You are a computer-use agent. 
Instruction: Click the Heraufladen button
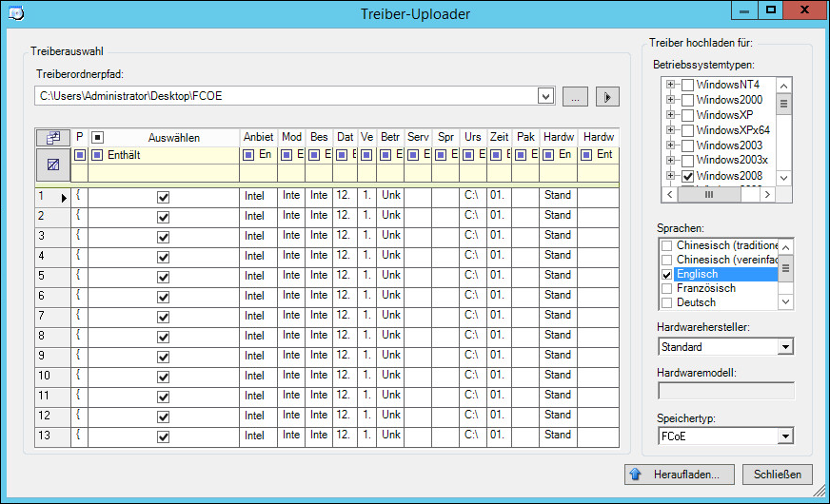(679, 474)
